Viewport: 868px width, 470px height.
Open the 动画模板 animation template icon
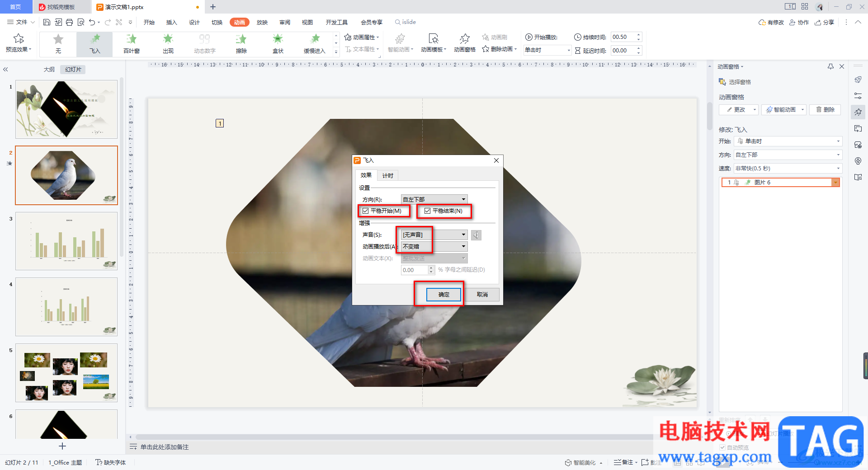(433, 39)
